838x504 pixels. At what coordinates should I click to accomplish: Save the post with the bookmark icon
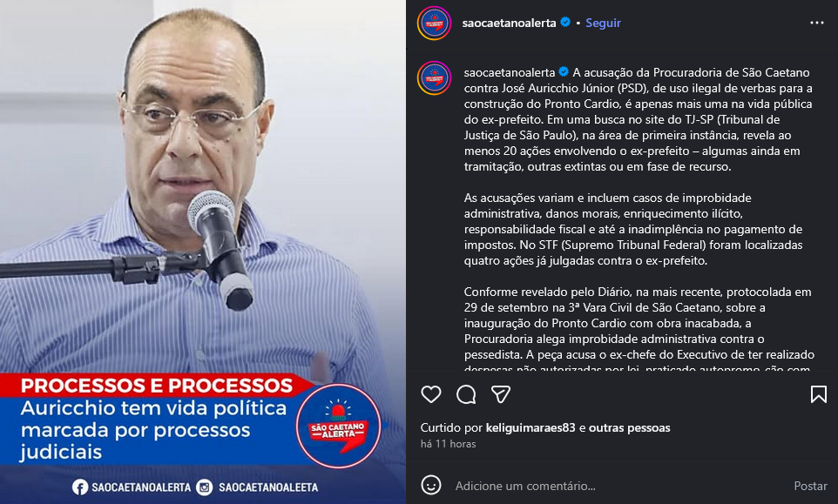click(818, 394)
